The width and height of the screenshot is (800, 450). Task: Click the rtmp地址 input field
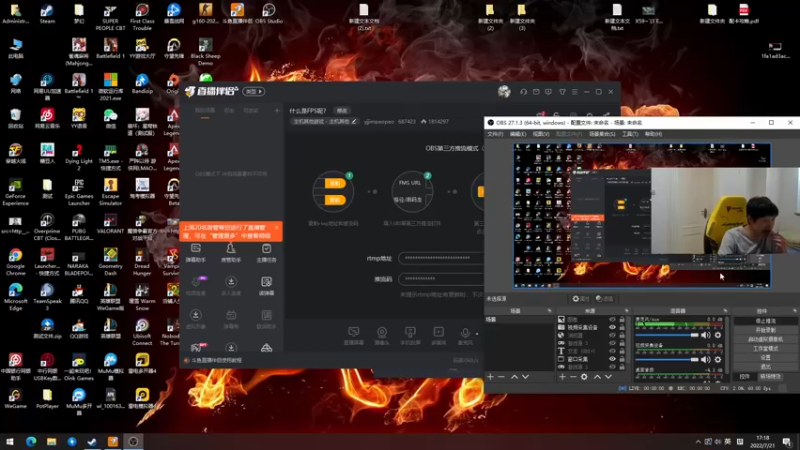point(441,258)
